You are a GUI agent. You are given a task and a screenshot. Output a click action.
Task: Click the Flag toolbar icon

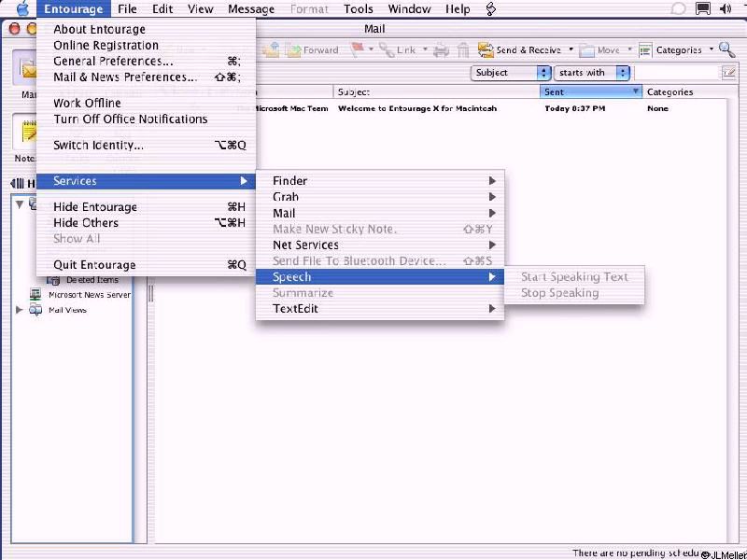tap(358, 49)
